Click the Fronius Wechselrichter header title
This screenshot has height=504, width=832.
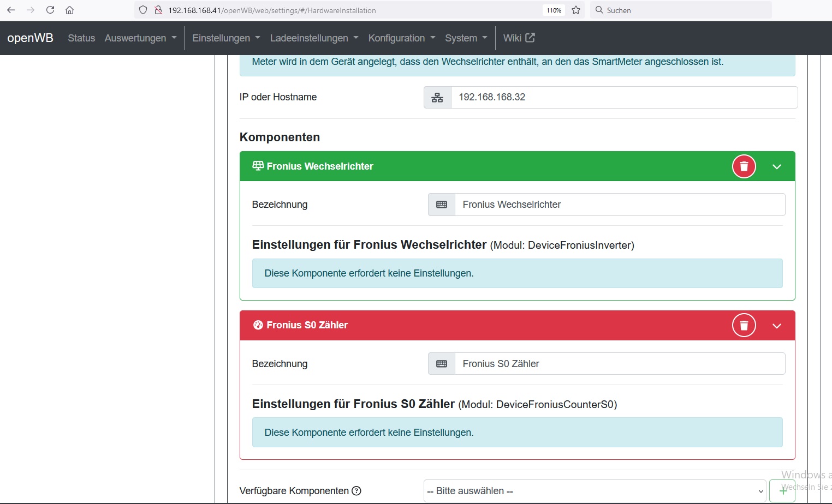[x=320, y=166]
